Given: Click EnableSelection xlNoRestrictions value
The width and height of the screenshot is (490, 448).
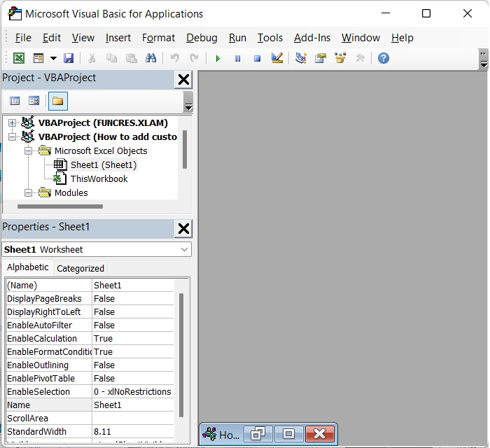Looking at the screenshot, I should pyautogui.click(x=133, y=392).
